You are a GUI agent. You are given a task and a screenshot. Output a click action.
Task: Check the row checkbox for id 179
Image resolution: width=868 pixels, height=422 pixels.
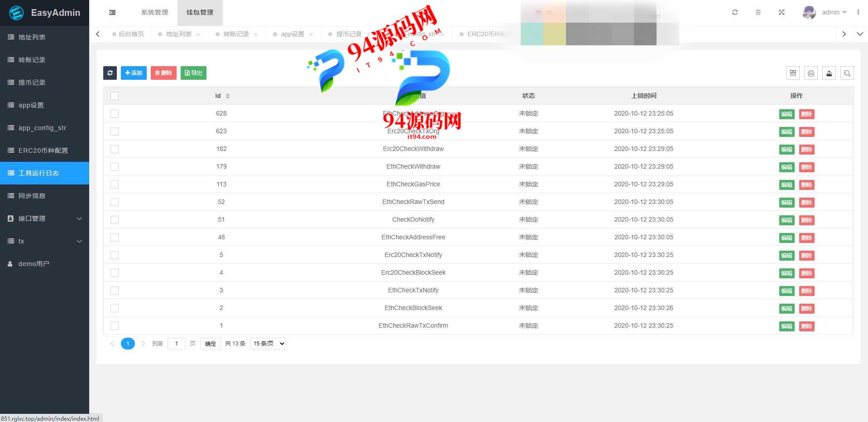115,167
